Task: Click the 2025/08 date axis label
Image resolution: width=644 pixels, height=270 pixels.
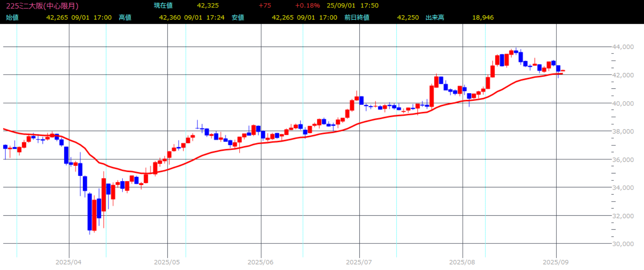Action: click(x=462, y=262)
